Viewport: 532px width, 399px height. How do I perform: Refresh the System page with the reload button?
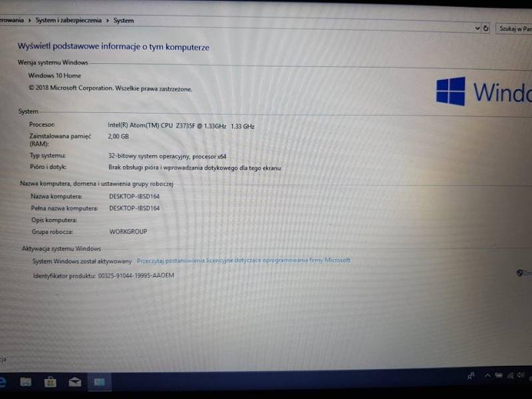pos(486,28)
